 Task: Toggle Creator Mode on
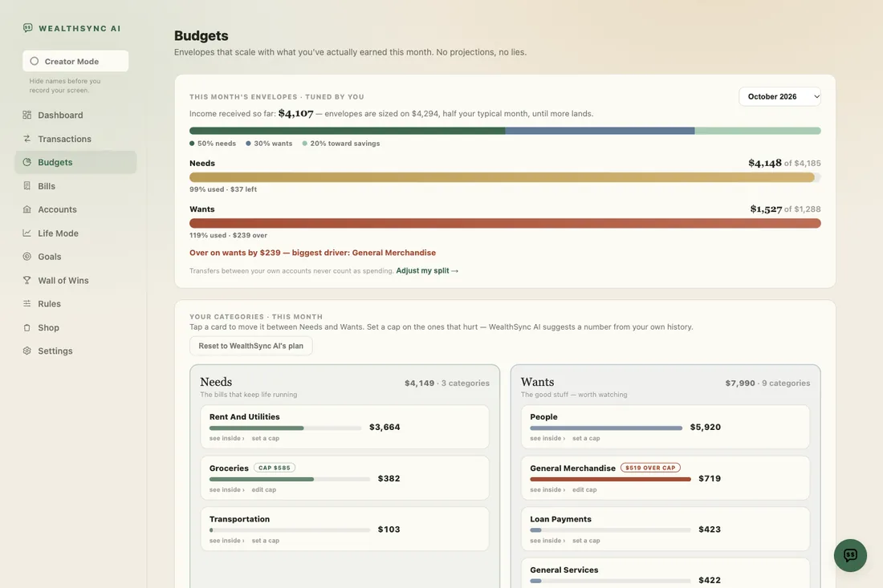(75, 61)
